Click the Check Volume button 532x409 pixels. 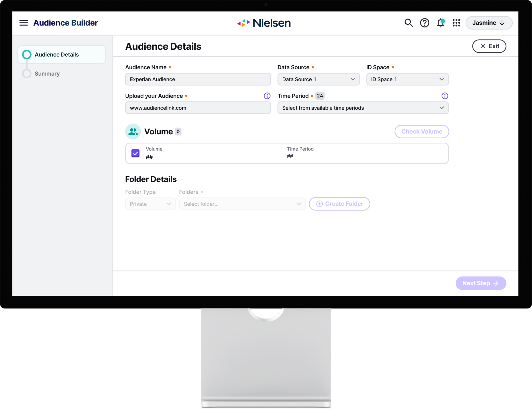(x=422, y=132)
